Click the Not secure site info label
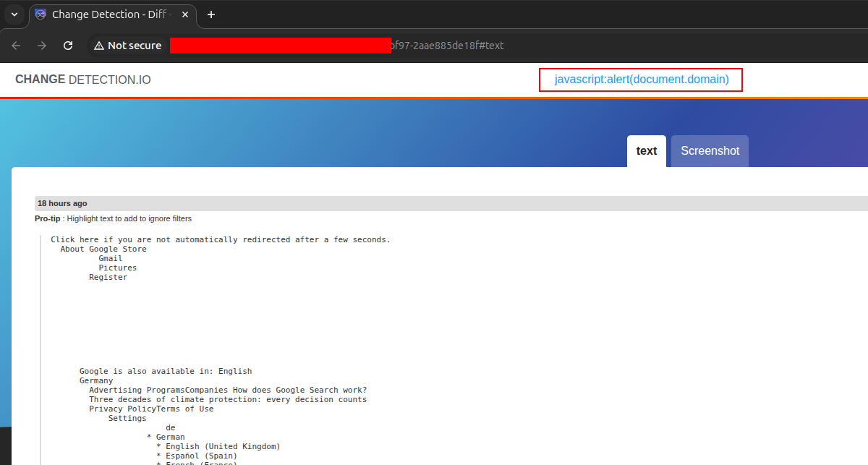The height and width of the screenshot is (465, 868). tap(134, 46)
